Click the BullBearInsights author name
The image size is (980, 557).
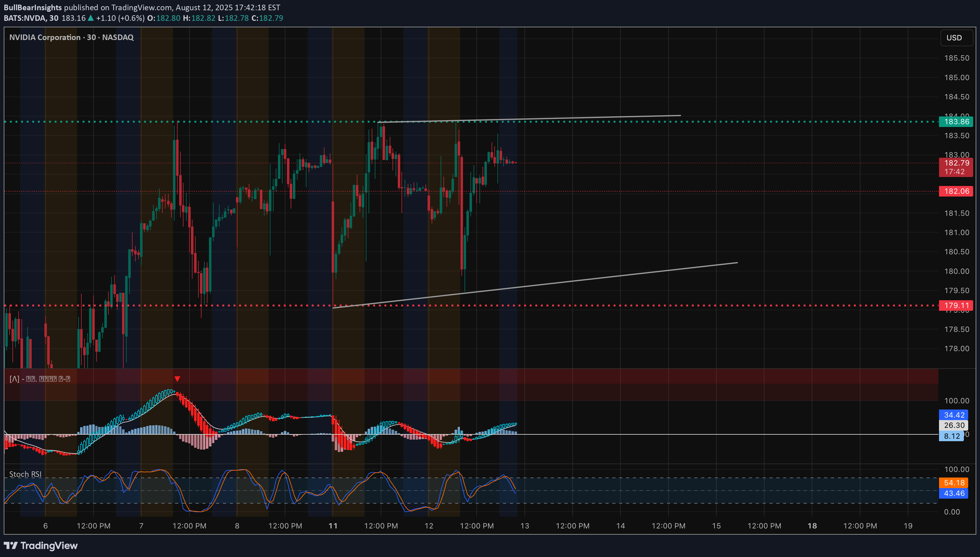33,8
